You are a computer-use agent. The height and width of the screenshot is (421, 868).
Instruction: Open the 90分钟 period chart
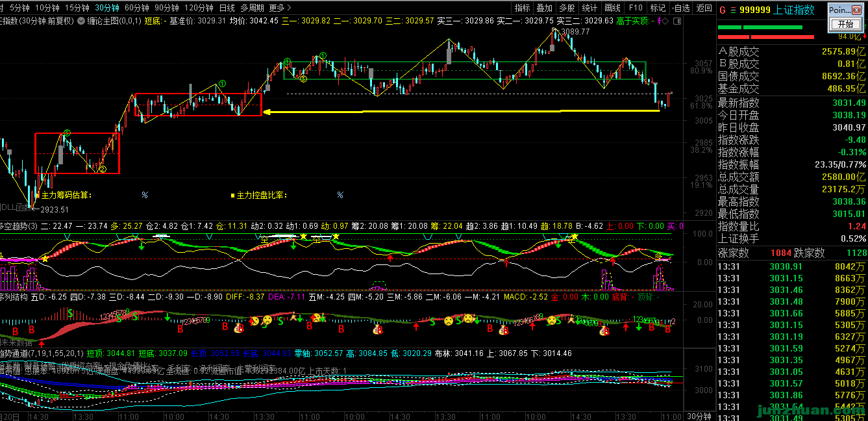tap(167, 8)
